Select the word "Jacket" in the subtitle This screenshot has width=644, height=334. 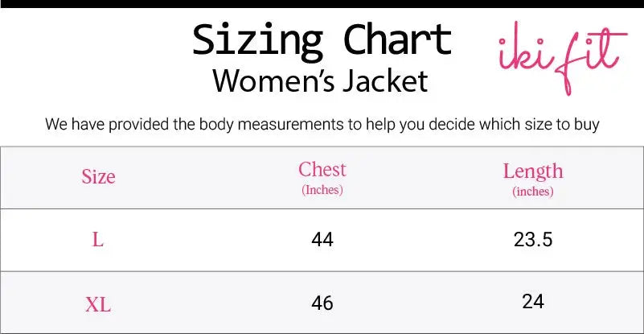(386, 81)
